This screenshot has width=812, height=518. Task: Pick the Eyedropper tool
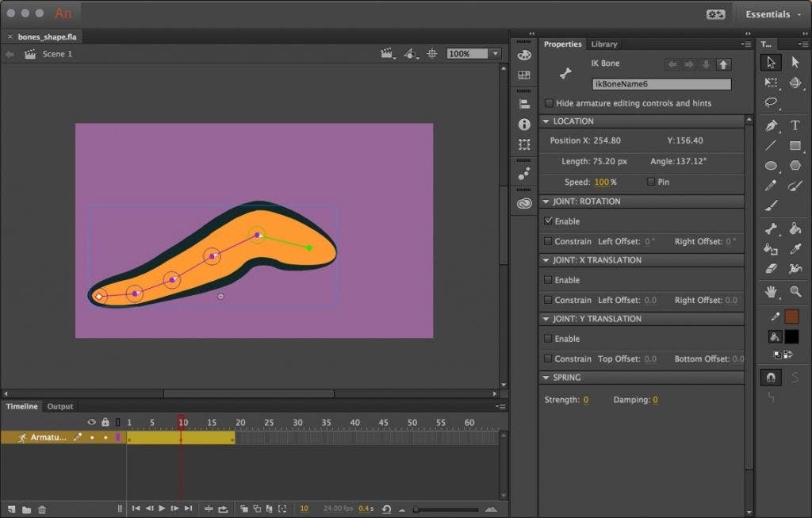tap(795, 249)
